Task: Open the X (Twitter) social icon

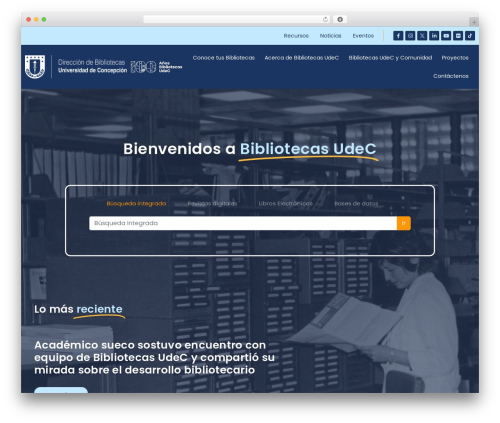Action: click(x=422, y=36)
